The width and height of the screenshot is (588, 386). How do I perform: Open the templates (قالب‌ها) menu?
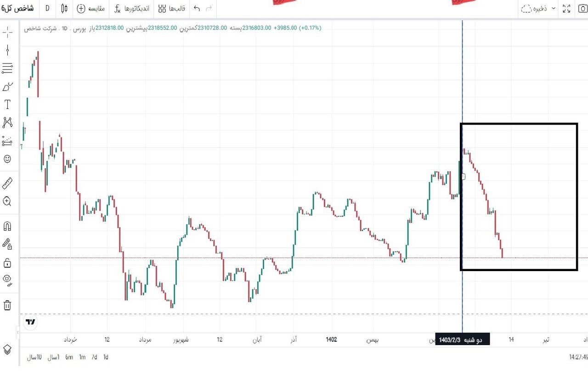point(172,8)
